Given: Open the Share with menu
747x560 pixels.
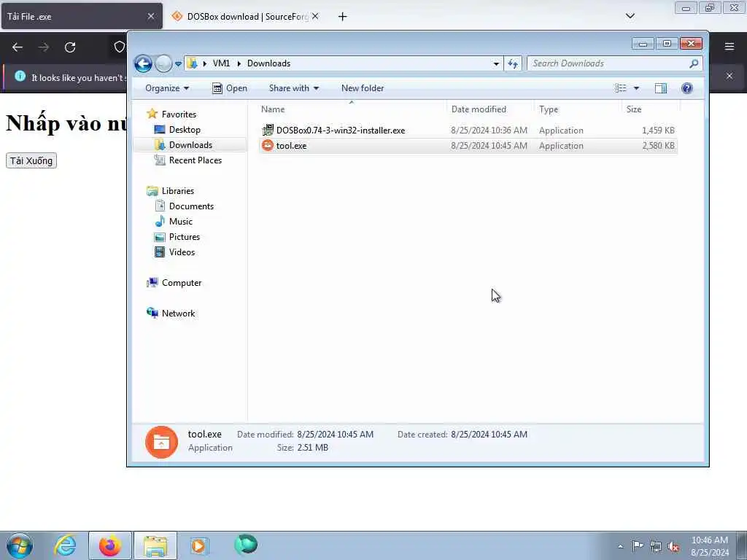Looking at the screenshot, I should point(293,88).
